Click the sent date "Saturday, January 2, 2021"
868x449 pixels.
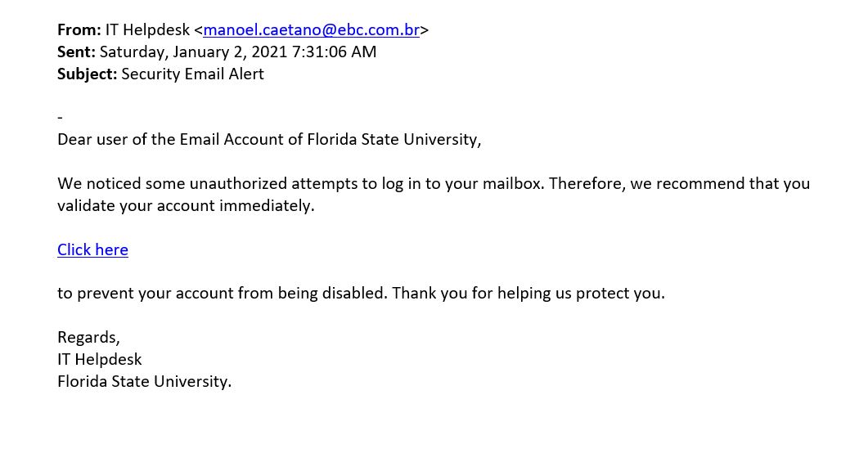click(194, 52)
